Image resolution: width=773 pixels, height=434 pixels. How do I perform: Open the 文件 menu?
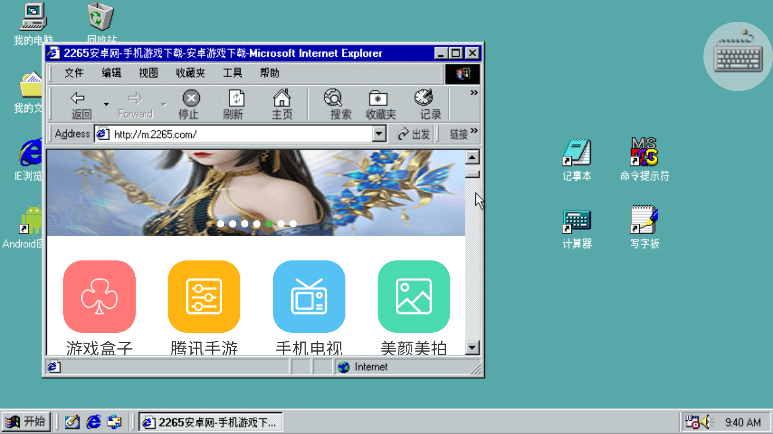[x=74, y=73]
